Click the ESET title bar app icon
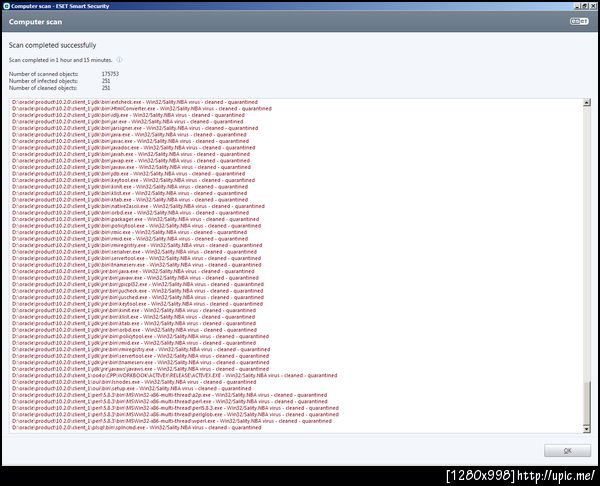 (x=6, y=6)
